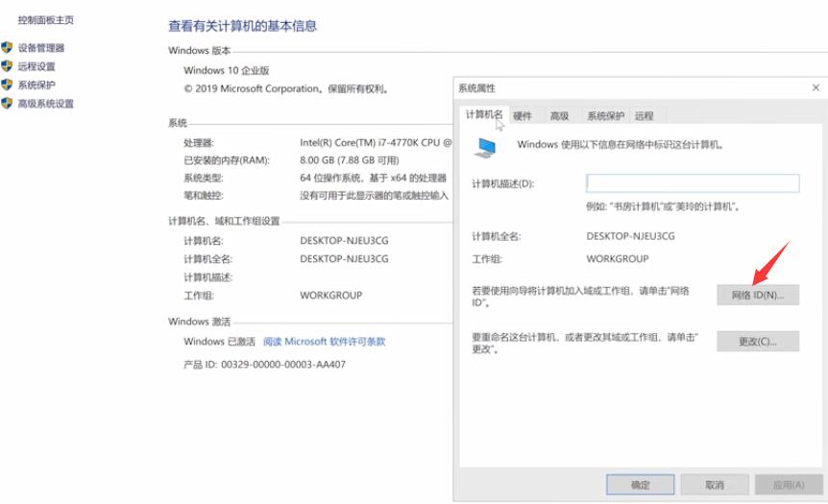Open the 阅读 Microsoft 软件许可条款 link

pos(325,342)
